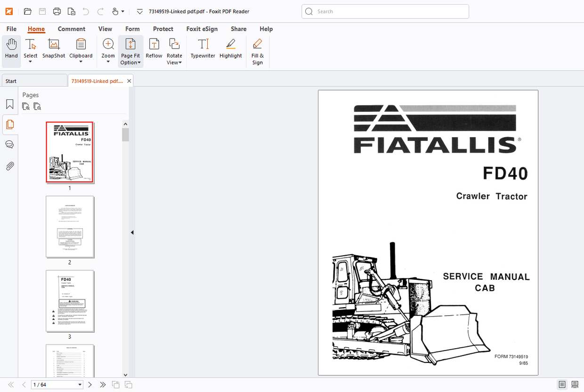Select the SnapShot tool
The height and width of the screenshot is (392, 584).
(53, 49)
